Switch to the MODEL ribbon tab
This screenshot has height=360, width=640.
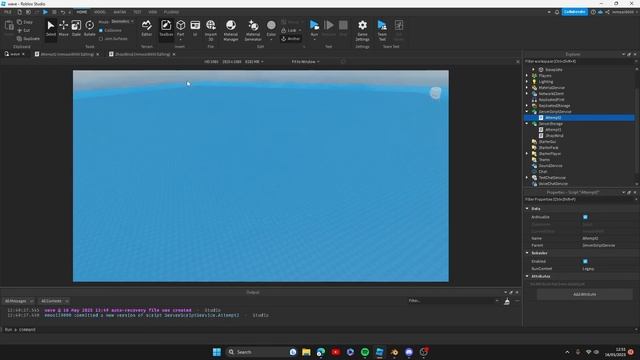100,12
